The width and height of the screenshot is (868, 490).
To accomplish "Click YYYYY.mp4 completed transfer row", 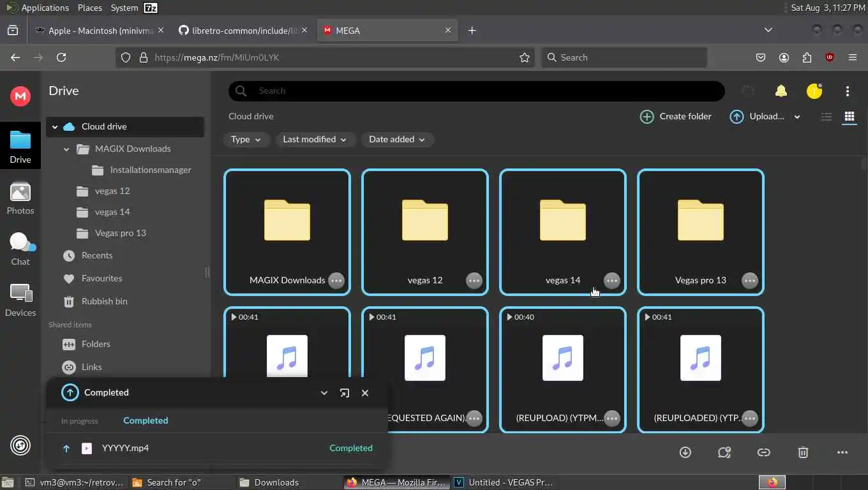I will [217, 449].
